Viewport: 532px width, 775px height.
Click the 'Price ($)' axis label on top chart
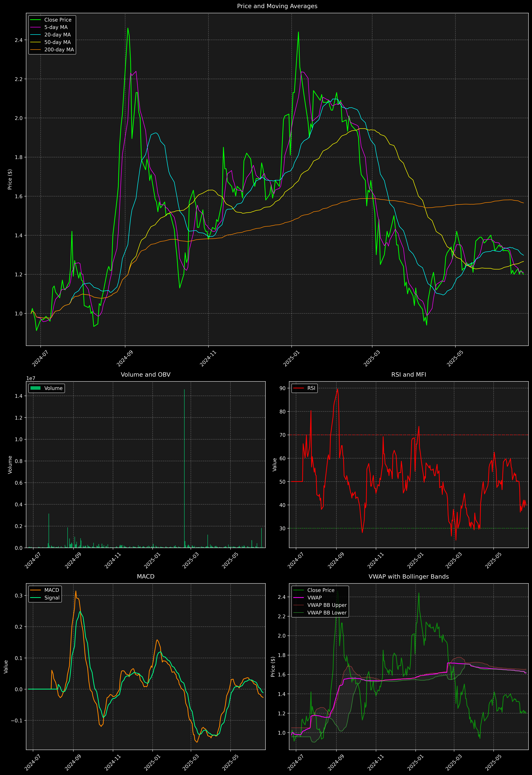[x=10, y=179]
